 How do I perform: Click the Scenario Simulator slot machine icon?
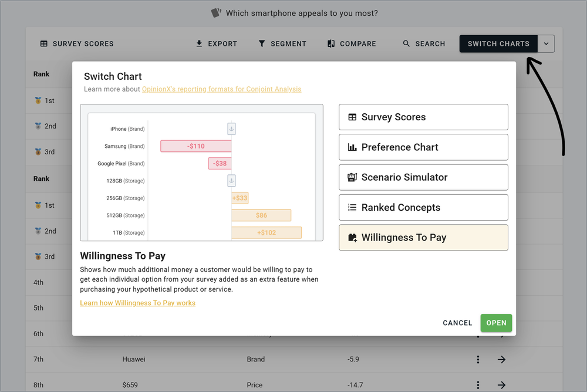pos(352,177)
